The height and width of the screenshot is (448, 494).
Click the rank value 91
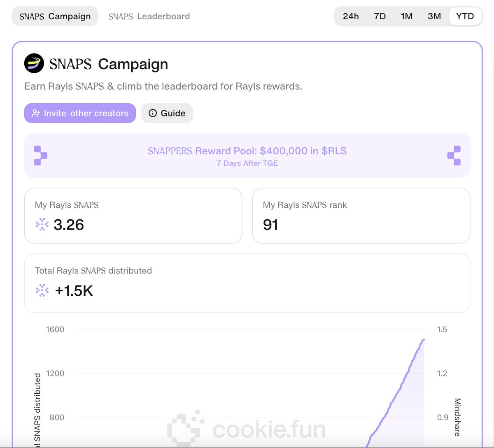pos(270,225)
